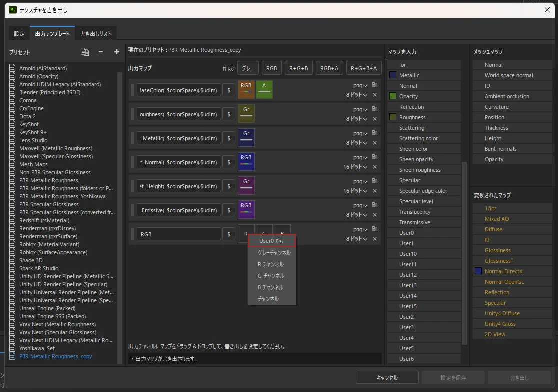The width and height of the screenshot is (558, 392).
Task: Remove preset with the minus icon
Action: 101,52
